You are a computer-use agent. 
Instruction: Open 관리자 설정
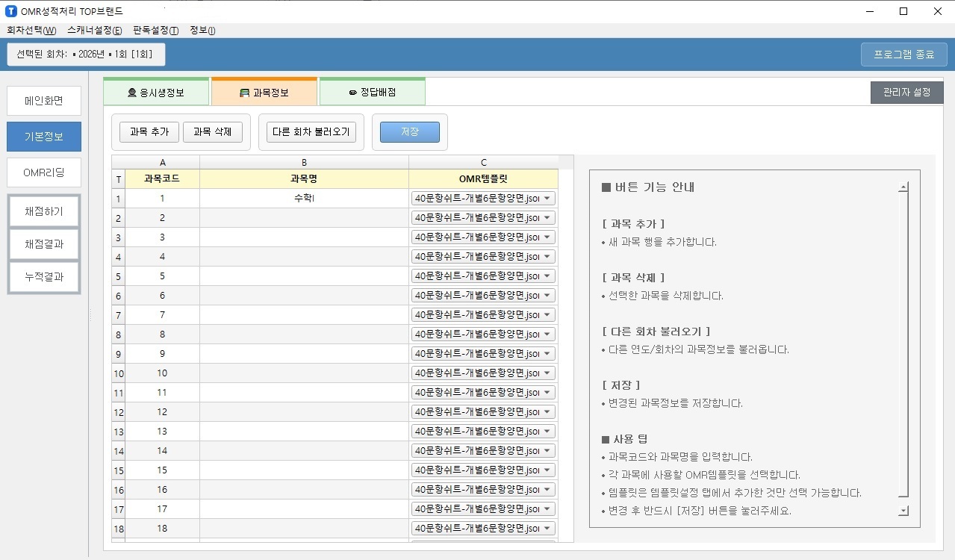tap(906, 93)
